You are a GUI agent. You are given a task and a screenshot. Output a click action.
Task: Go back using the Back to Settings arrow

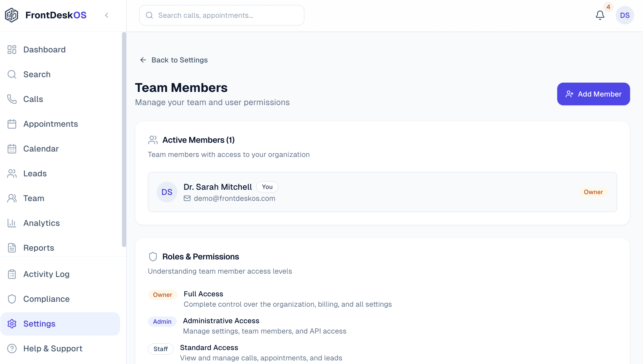pyautogui.click(x=143, y=60)
